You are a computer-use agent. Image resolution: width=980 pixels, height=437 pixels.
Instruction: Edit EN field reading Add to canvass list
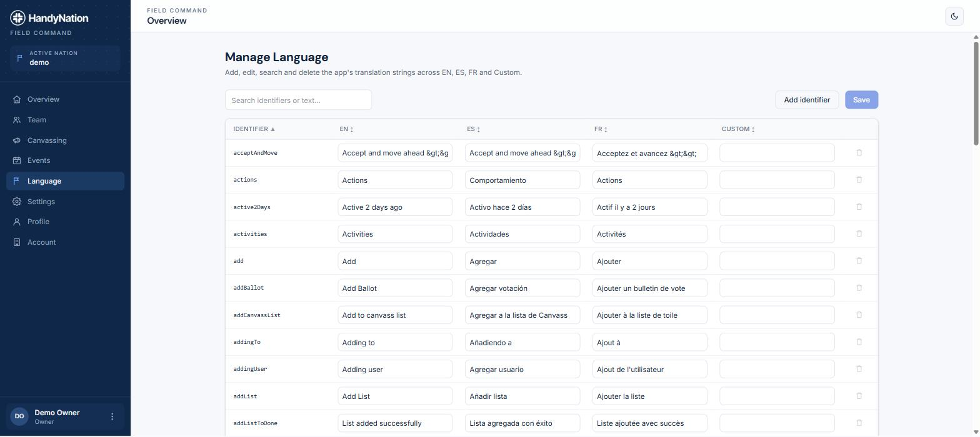click(x=395, y=315)
